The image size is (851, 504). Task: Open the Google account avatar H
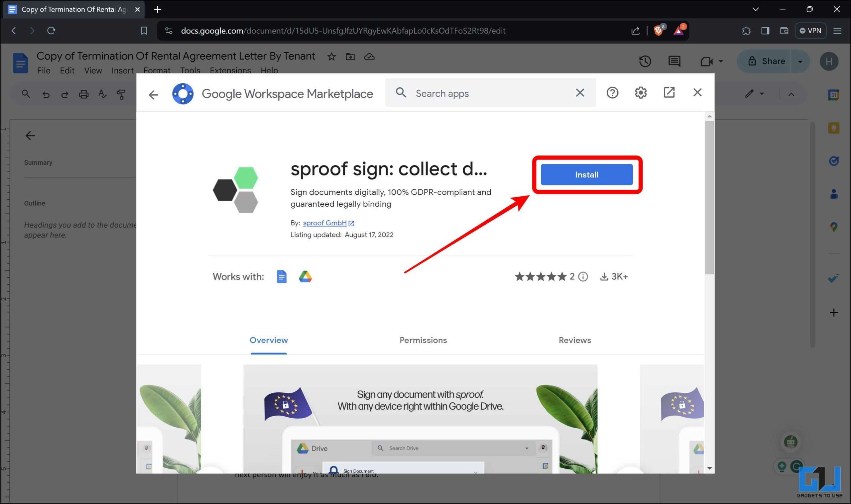click(829, 61)
